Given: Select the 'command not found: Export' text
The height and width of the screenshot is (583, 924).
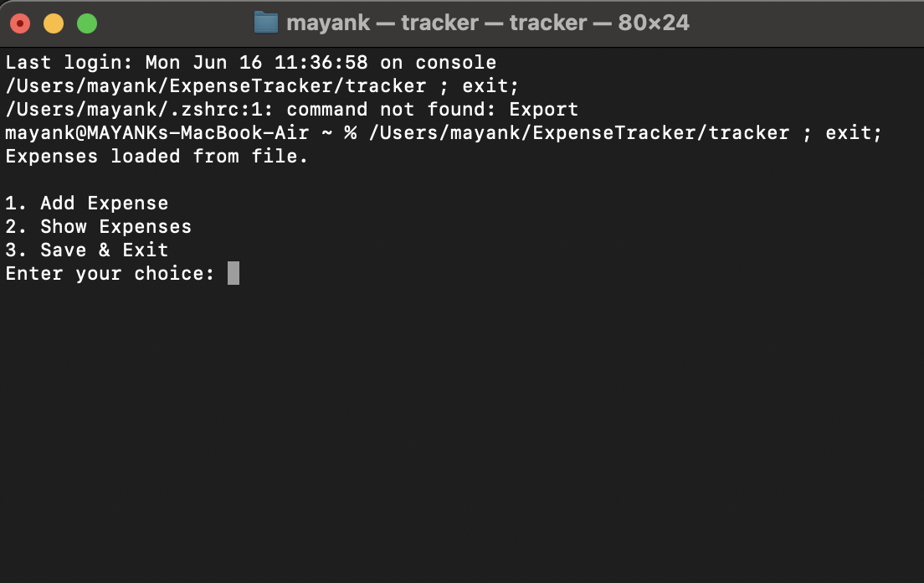Looking at the screenshot, I should pyautogui.click(x=431, y=109).
